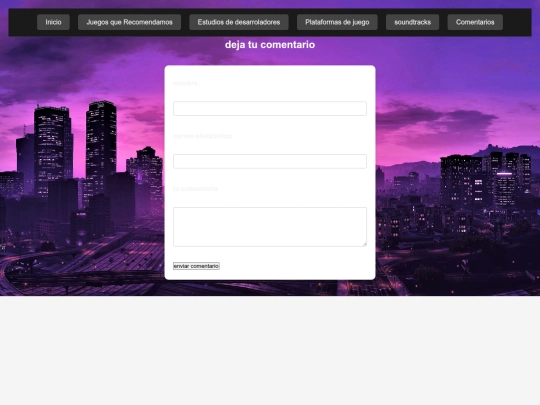
Task: Click the tu comentario label
Action: tap(195, 189)
